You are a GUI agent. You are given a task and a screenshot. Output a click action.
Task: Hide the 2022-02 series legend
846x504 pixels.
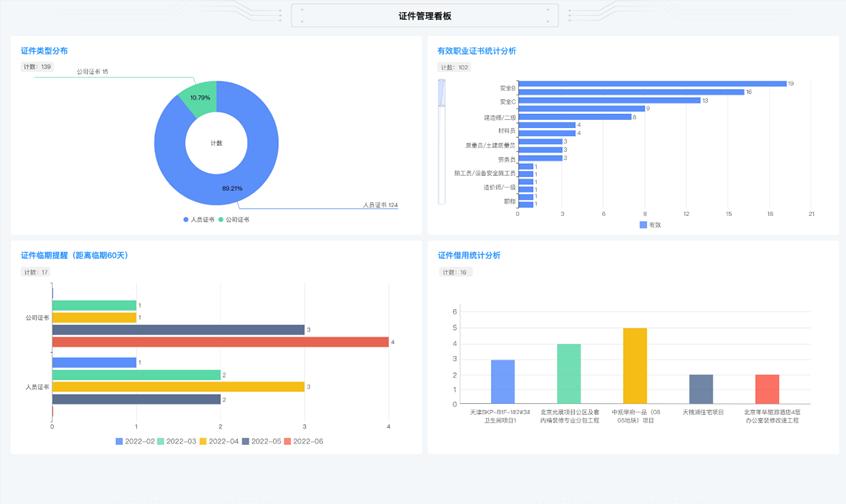pyautogui.click(x=134, y=441)
